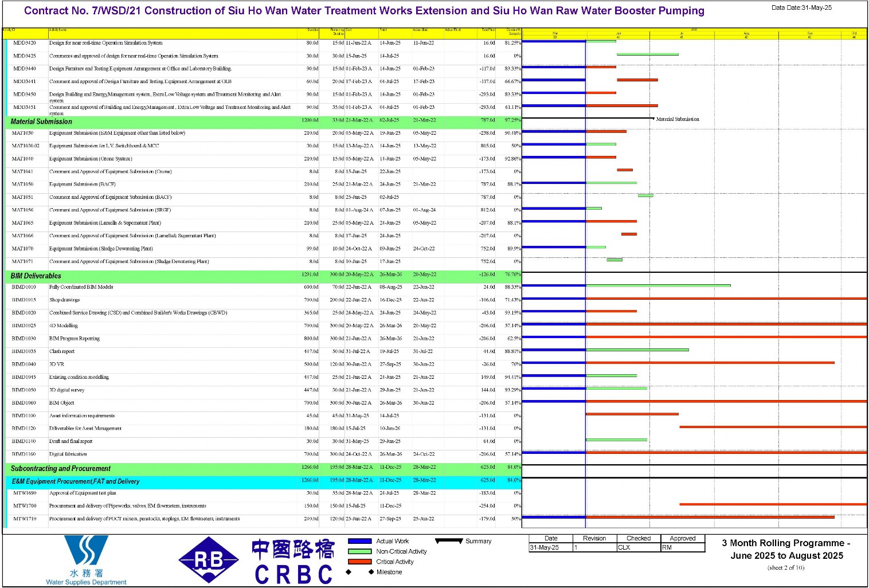Select the 'Draft and final report' activity name

[71, 441]
